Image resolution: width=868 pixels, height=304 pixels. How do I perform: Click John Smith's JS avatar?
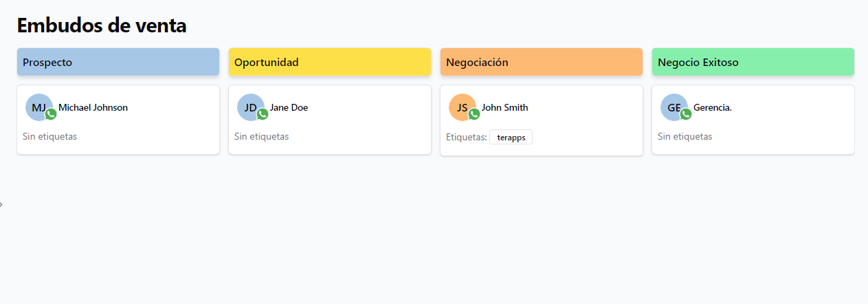point(461,107)
